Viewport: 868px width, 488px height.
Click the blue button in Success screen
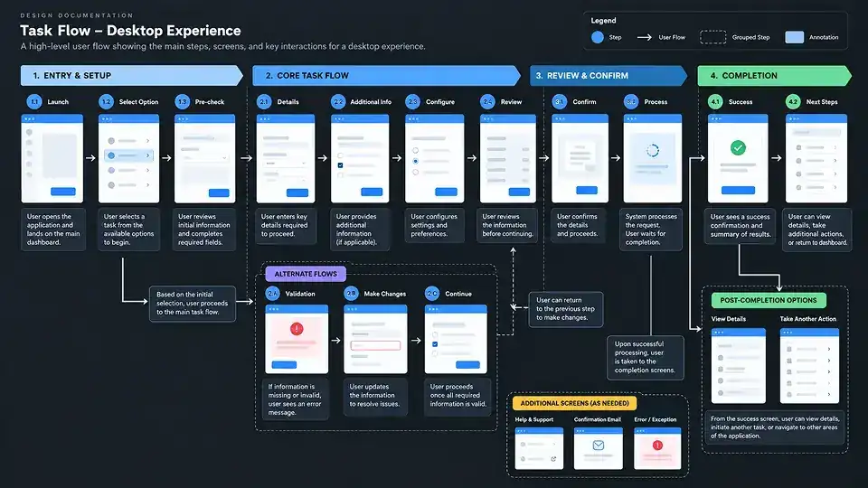[x=738, y=191]
